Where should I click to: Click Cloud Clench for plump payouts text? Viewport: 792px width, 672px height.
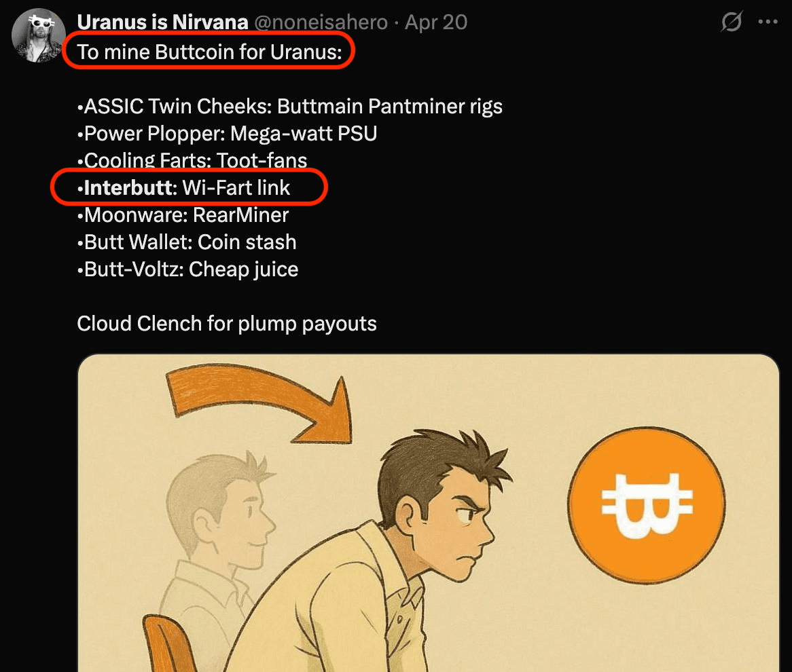(x=227, y=324)
